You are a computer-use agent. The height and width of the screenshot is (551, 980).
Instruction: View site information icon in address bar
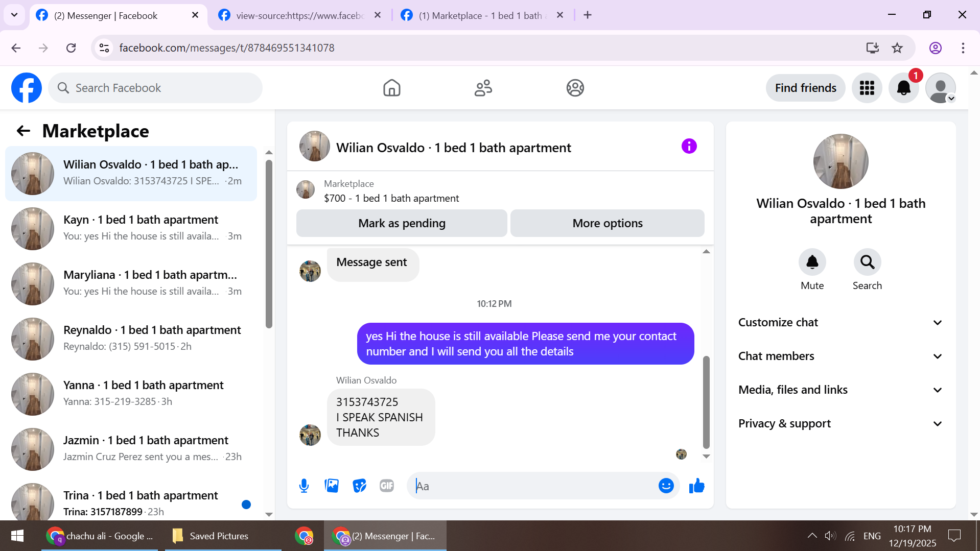(x=104, y=48)
